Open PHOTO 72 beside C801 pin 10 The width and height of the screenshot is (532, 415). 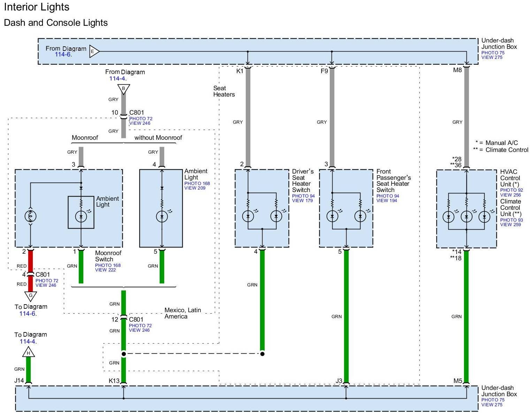pos(141,119)
